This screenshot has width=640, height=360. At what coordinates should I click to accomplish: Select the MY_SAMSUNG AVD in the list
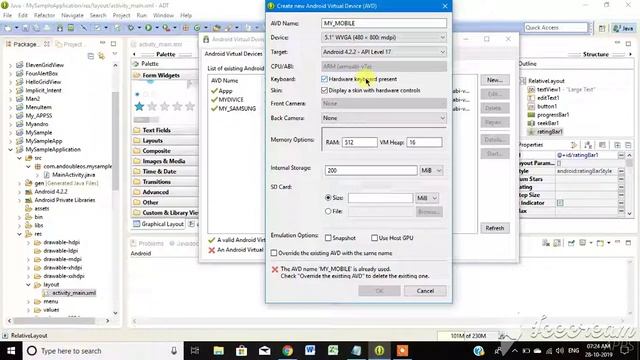click(237, 109)
